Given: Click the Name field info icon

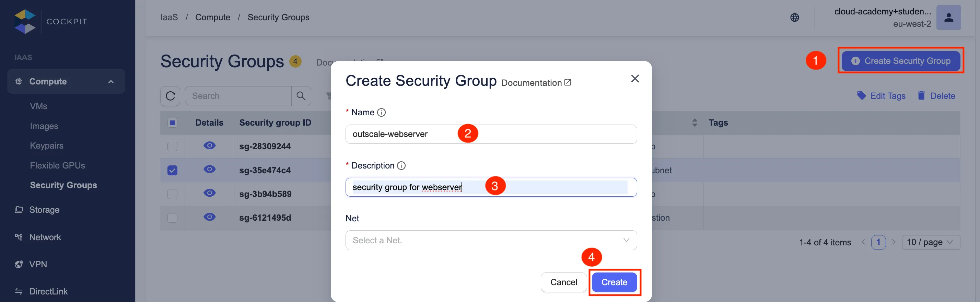Looking at the screenshot, I should (381, 113).
